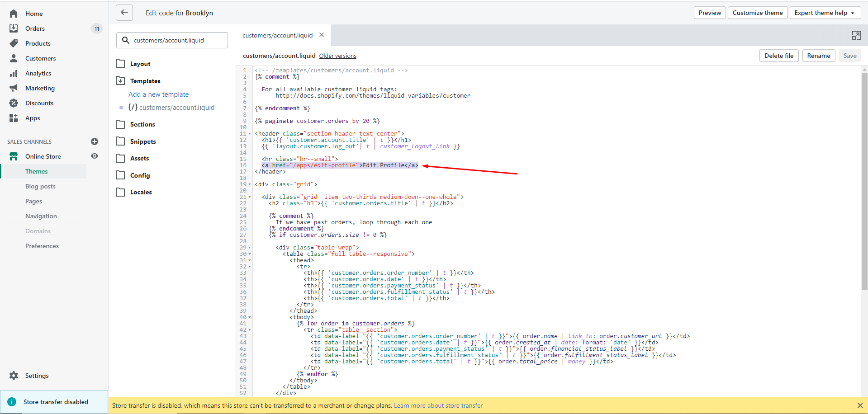Open Products from the sidebar tag icon

pos(14,43)
